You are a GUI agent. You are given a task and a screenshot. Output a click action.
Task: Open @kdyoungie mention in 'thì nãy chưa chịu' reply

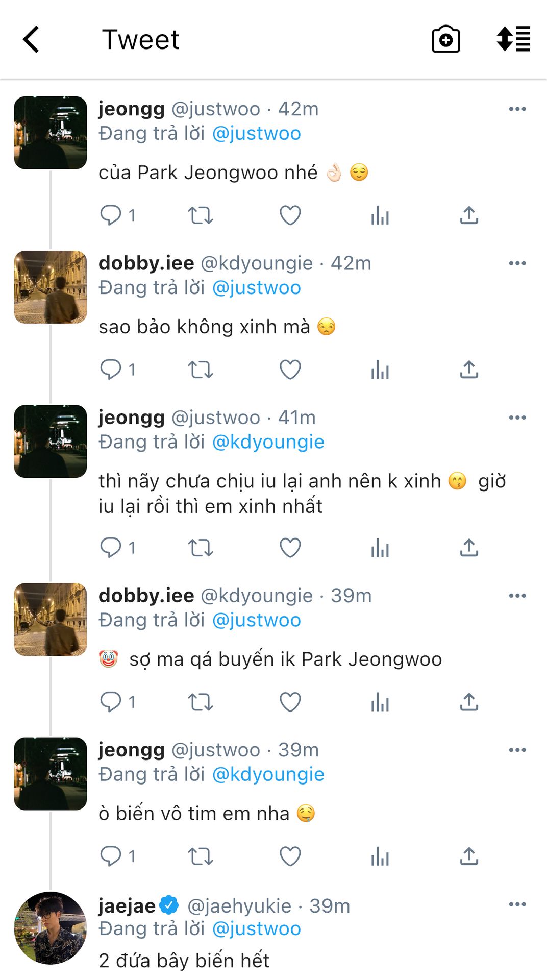pyautogui.click(x=268, y=442)
